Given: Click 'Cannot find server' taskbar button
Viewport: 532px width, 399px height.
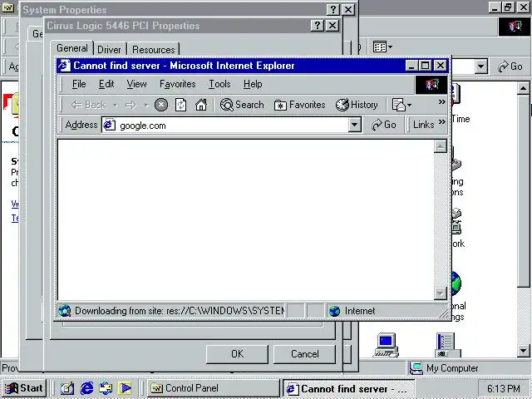Looking at the screenshot, I should [349, 388].
